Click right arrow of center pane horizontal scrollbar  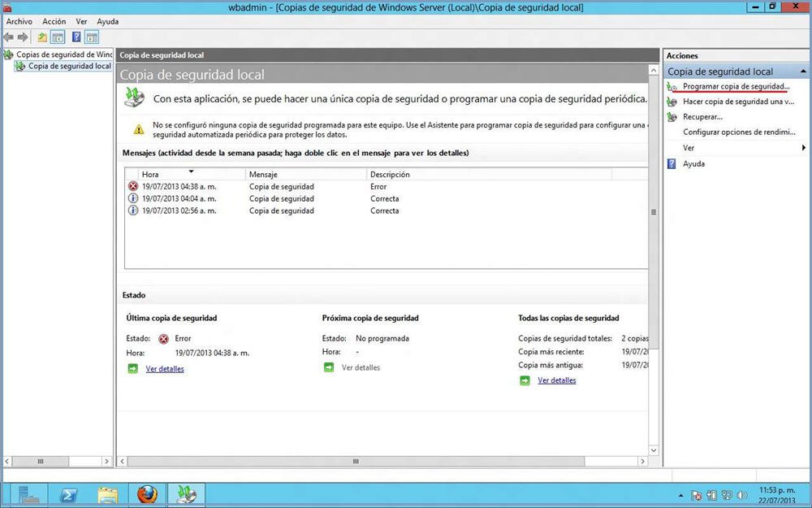point(642,461)
